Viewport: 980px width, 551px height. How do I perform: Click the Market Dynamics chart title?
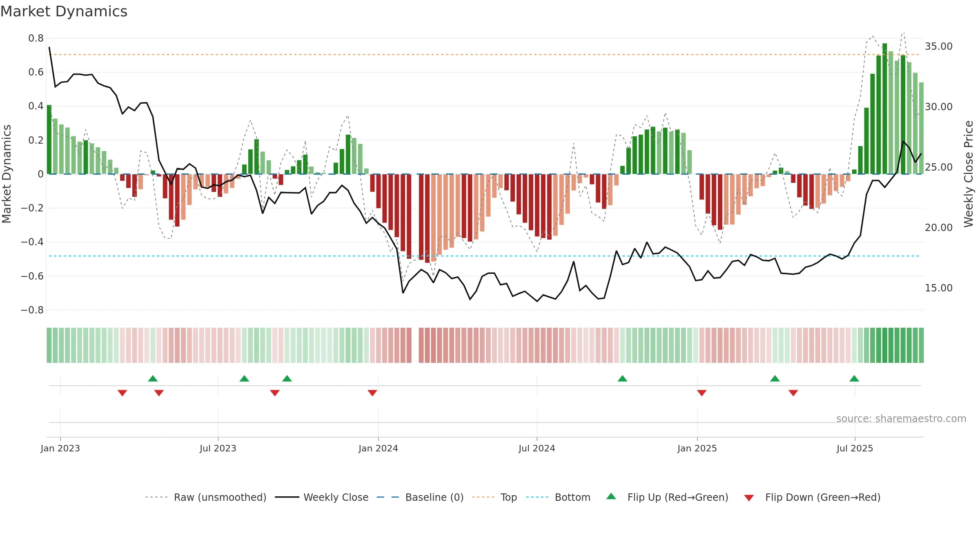[64, 11]
